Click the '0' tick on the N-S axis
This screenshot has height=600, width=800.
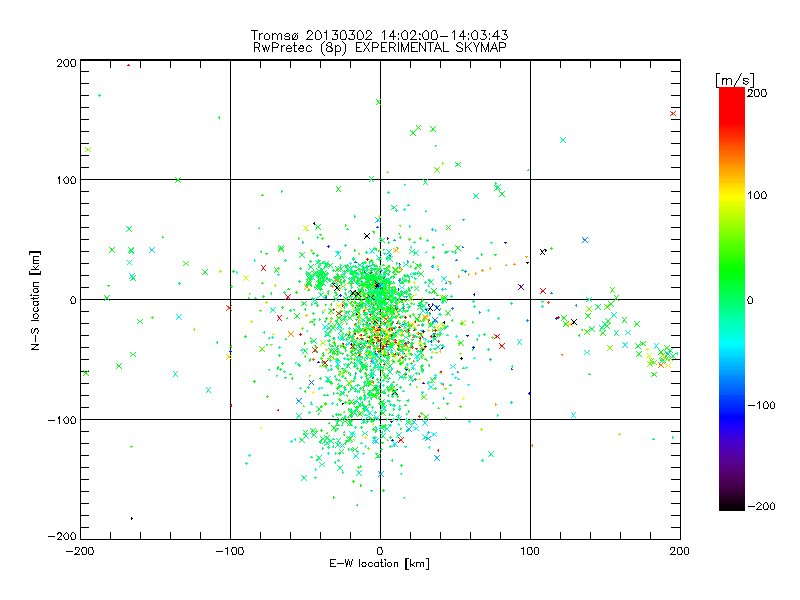(x=73, y=300)
